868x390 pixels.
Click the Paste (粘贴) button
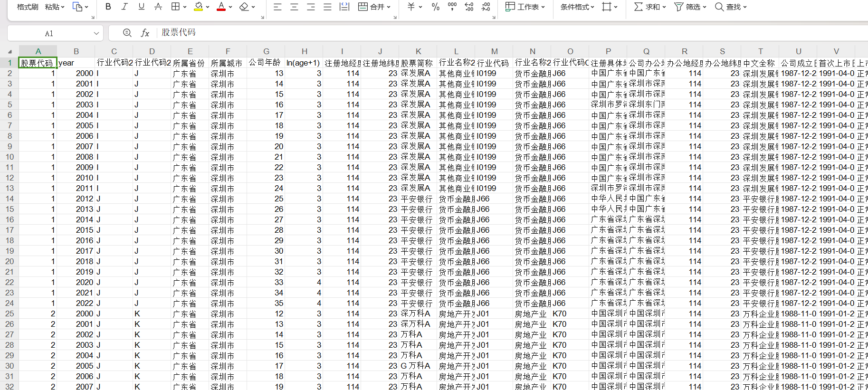tap(52, 7)
